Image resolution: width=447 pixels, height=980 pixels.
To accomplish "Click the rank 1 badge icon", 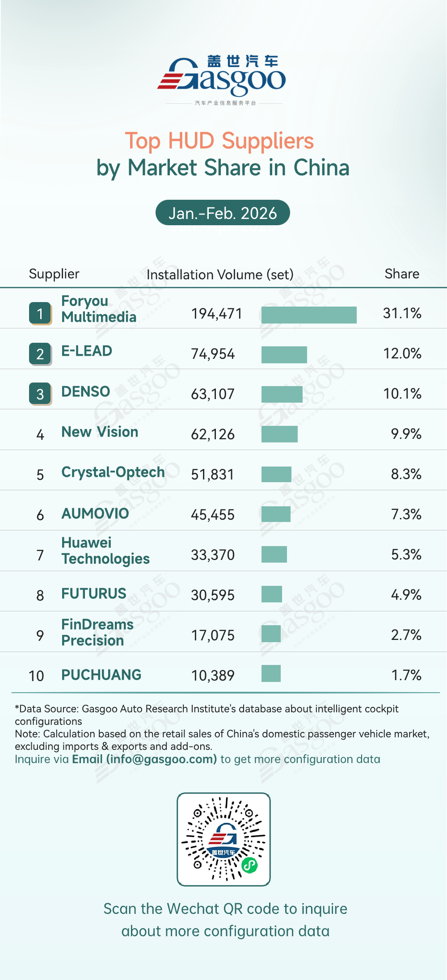I will click(x=40, y=313).
